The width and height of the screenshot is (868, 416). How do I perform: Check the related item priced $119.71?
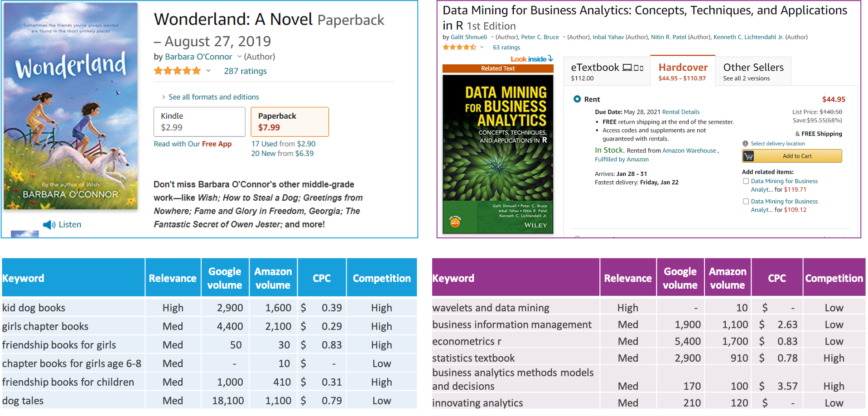click(x=746, y=181)
